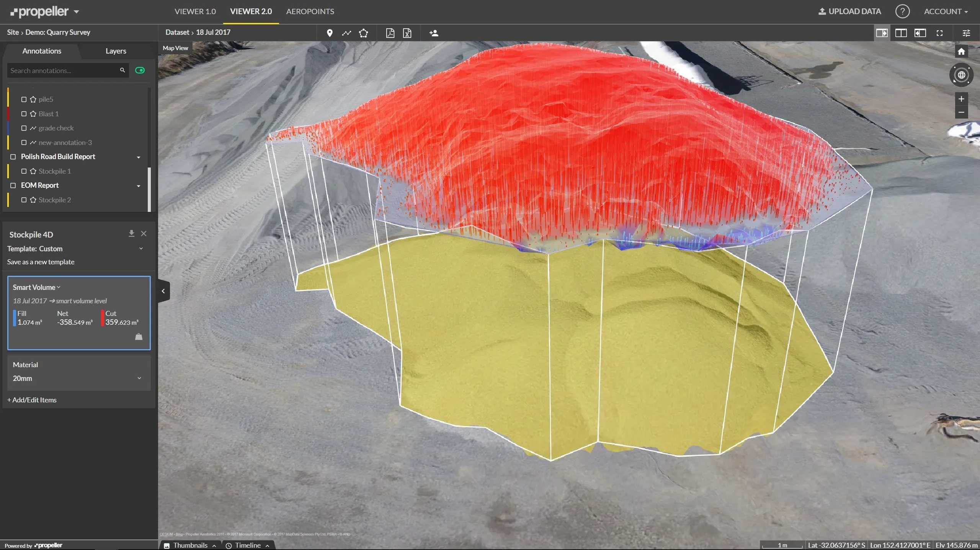980x550 pixels.
Task: Click Add/Edit Items link
Action: click(x=32, y=400)
